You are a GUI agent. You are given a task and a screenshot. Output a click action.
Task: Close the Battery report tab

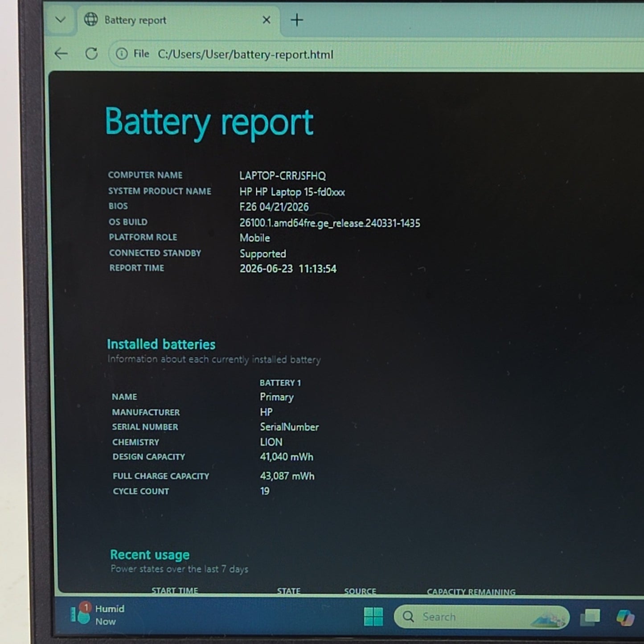pyautogui.click(x=267, y=20)
